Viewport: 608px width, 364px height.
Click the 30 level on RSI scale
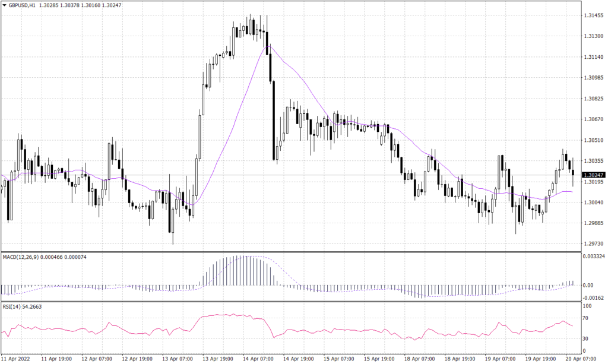click(x=585, y=340)
